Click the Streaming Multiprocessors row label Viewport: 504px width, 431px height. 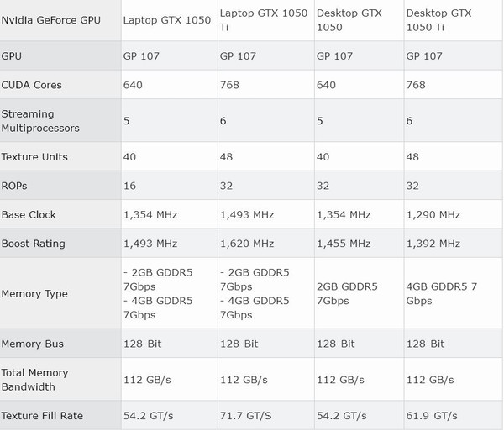[40, 120]
